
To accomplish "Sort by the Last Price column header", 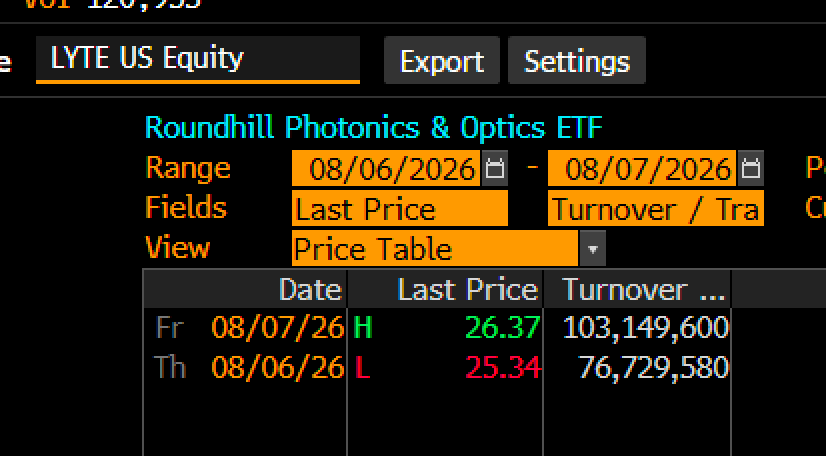I will (445, 289).
